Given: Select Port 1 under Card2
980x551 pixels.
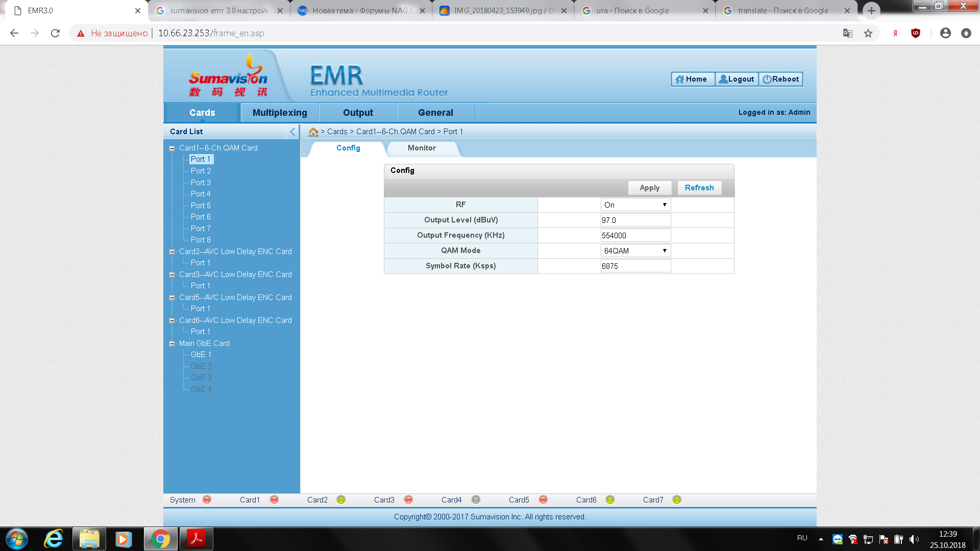Looking at the screenshot, I should pyautogui.click(x=201, y=263).
